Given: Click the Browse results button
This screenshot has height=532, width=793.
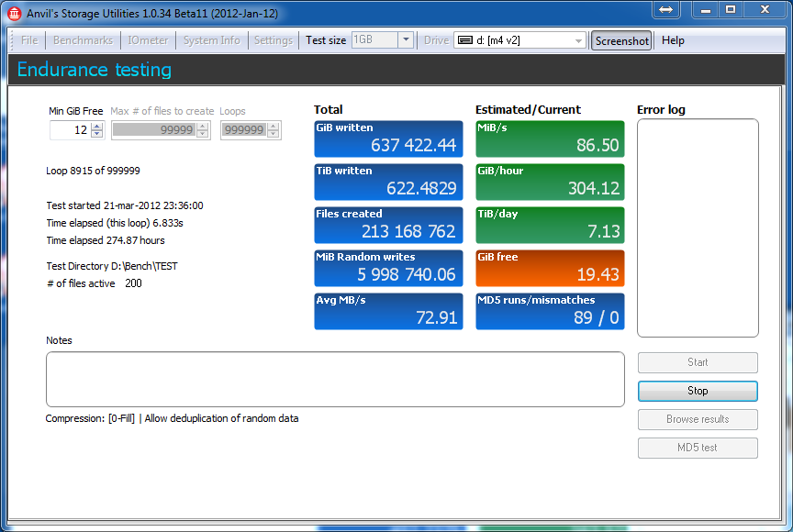Looking at the screenshot, I should 698,419.
